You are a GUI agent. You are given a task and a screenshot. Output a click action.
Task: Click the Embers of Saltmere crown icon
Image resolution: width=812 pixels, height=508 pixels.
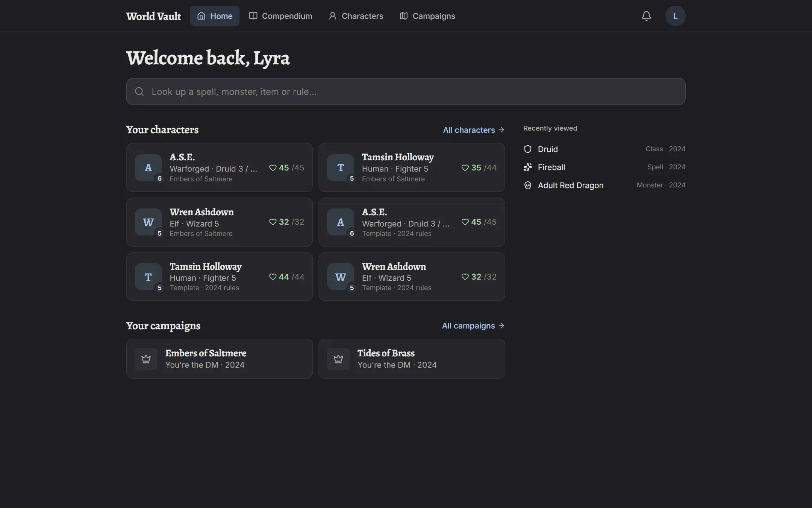click(x=146, y=359)
